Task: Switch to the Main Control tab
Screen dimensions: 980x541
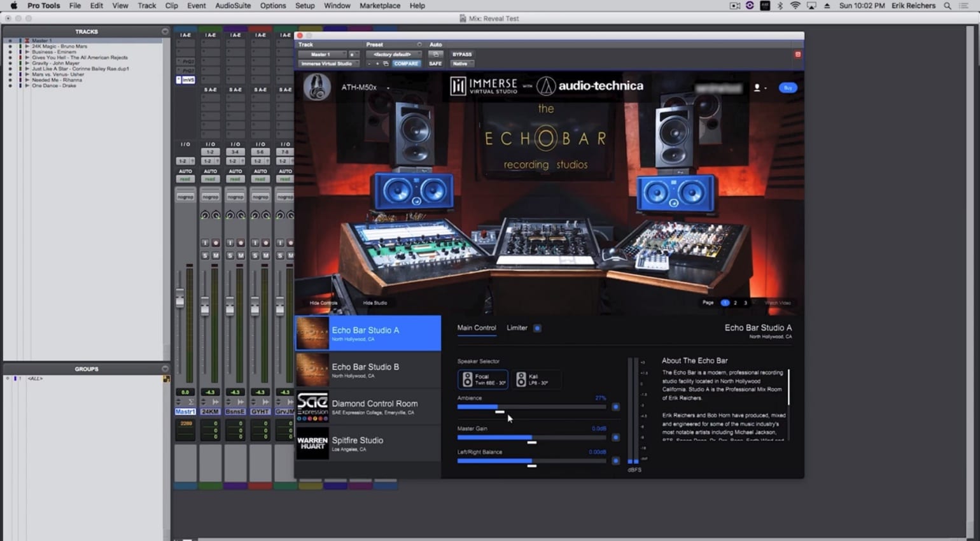Action: (476, 328)
